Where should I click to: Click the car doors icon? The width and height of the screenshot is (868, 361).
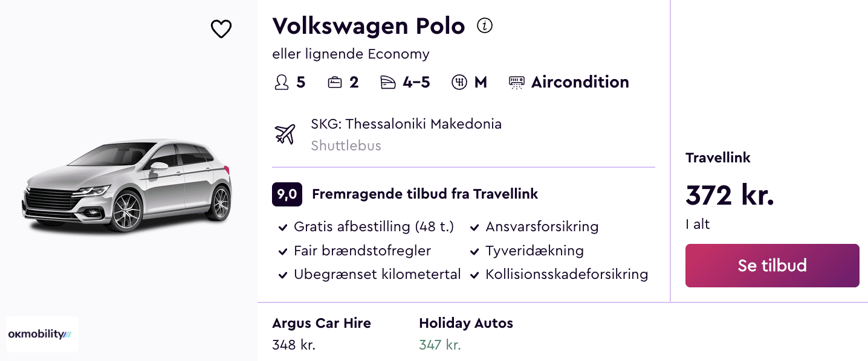click(x=388, y=82)
